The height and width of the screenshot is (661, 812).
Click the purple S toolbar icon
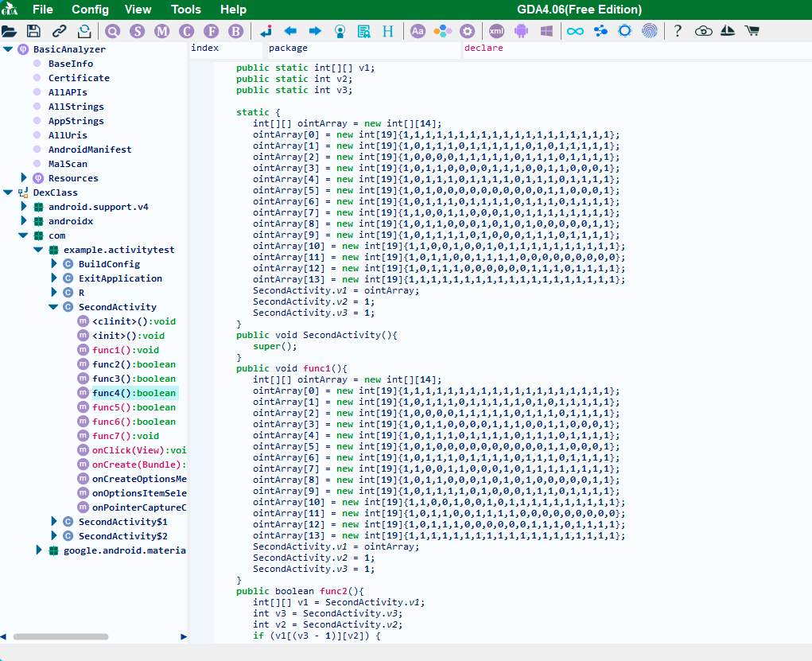click(x=138, y=31)
